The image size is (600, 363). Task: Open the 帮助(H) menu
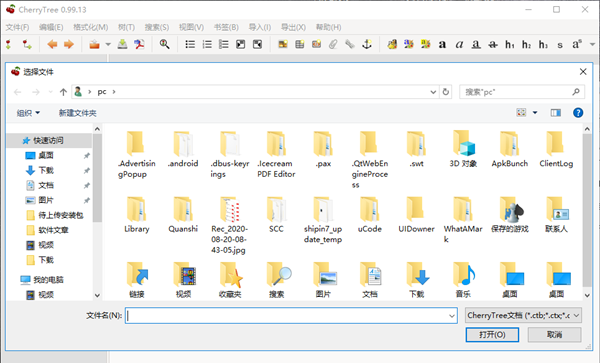[x=328, y=27]
